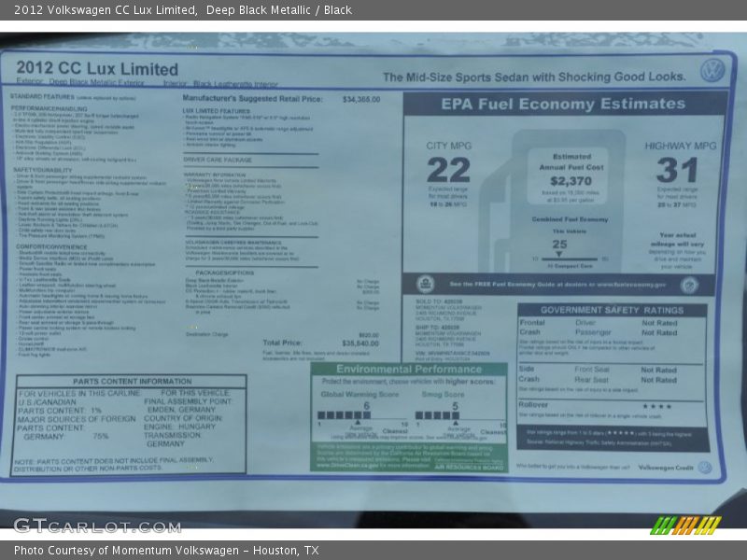Click the DOE seal beside the fuel guide text
Image resolution: width=747 pixels, height=560 pixels.
689,286
